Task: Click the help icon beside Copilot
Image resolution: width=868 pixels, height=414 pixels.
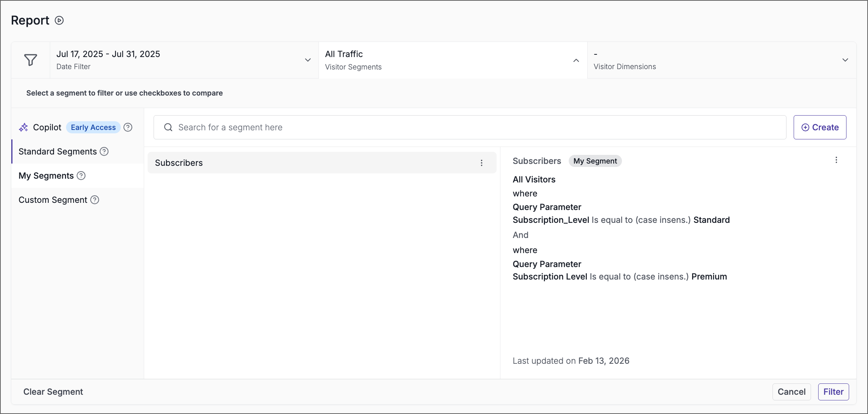Action: pos(128,127)
